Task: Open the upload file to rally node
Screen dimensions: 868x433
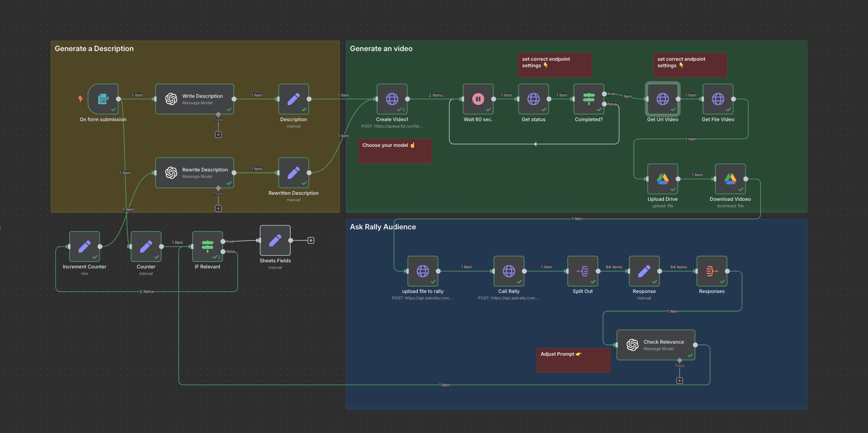Action: tap(423, 271)
